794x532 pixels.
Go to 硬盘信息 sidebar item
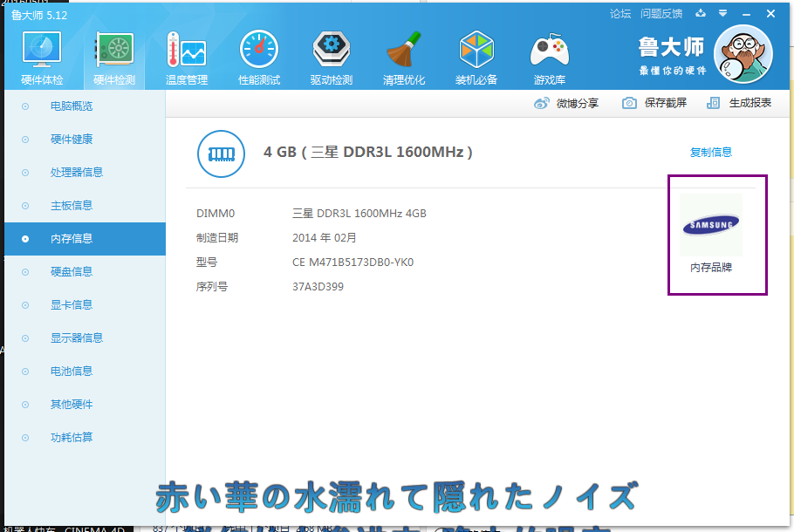pos(72,272)
